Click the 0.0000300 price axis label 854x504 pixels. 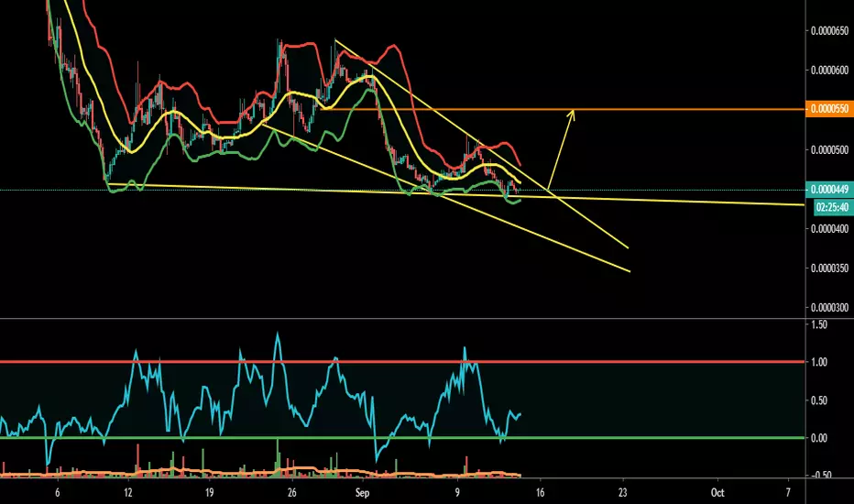829,308
